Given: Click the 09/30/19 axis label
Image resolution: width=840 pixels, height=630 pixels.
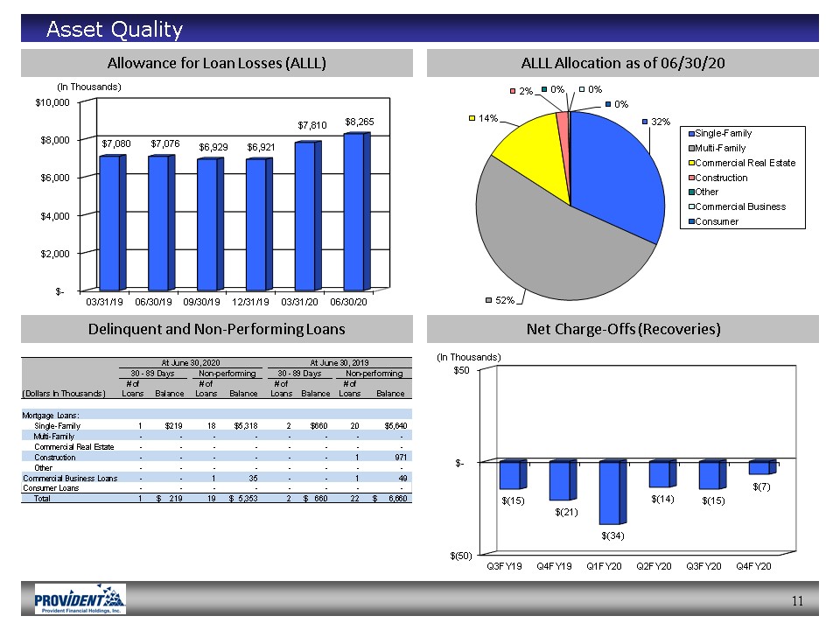Looking at the screenshot, I should tap(201, 302).
